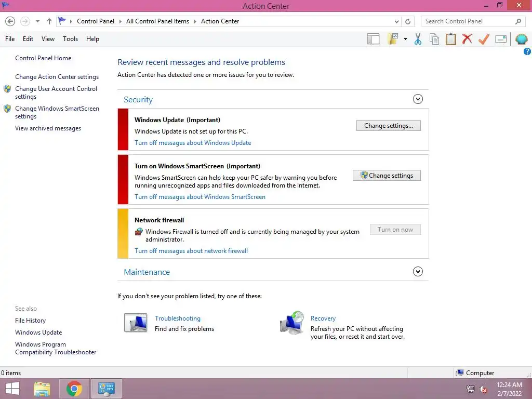Open Google Chrome from taskbar
This screenshot has height=399, width=532.
click(x=74, y=389)
